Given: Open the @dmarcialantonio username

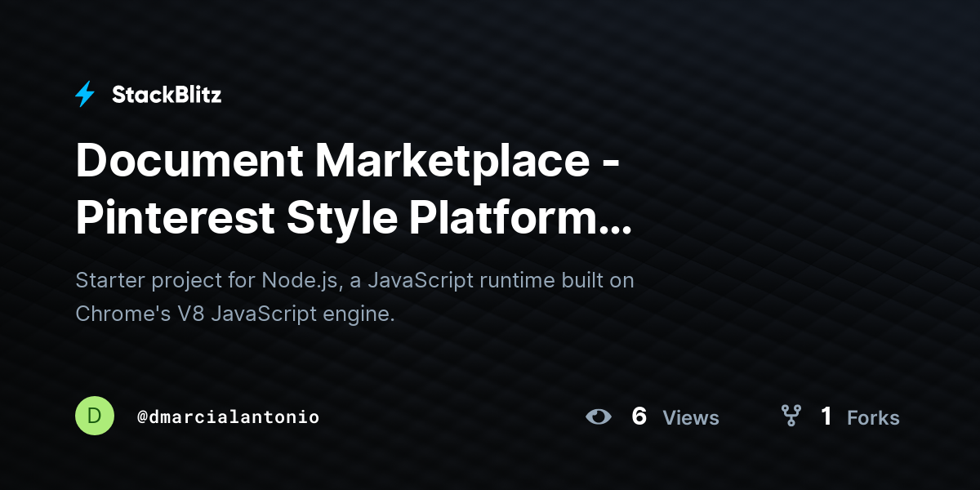Looking at the screenshot, I should [229, 417].
